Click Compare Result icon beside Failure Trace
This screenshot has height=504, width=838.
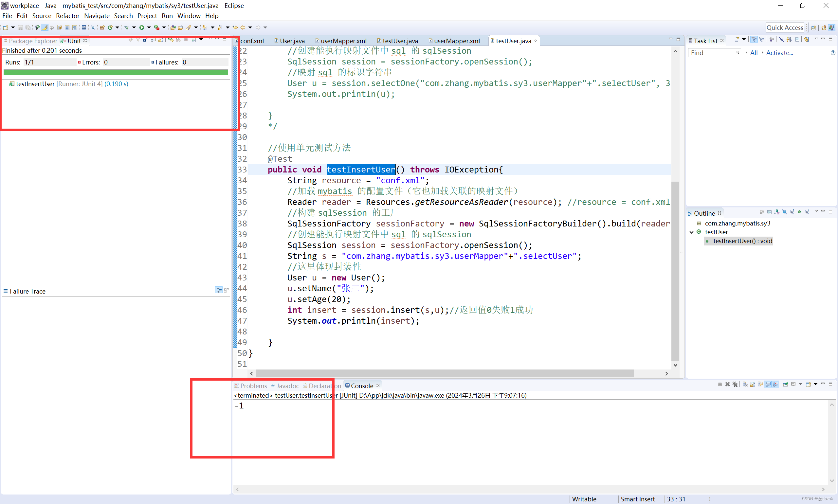click(227, 290)
